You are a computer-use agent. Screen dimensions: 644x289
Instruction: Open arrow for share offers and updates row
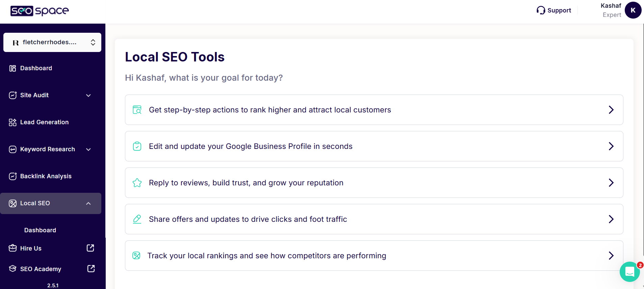[x=611, y=219]
